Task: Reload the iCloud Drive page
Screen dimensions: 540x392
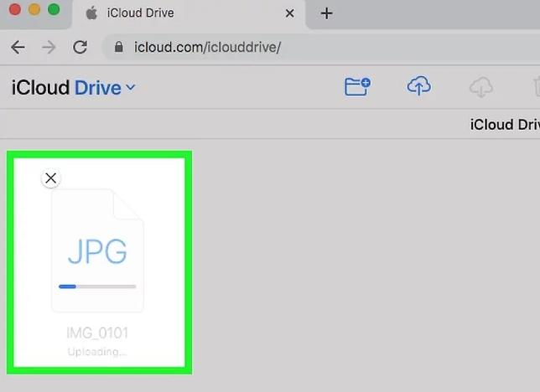Action: [80, 47]
